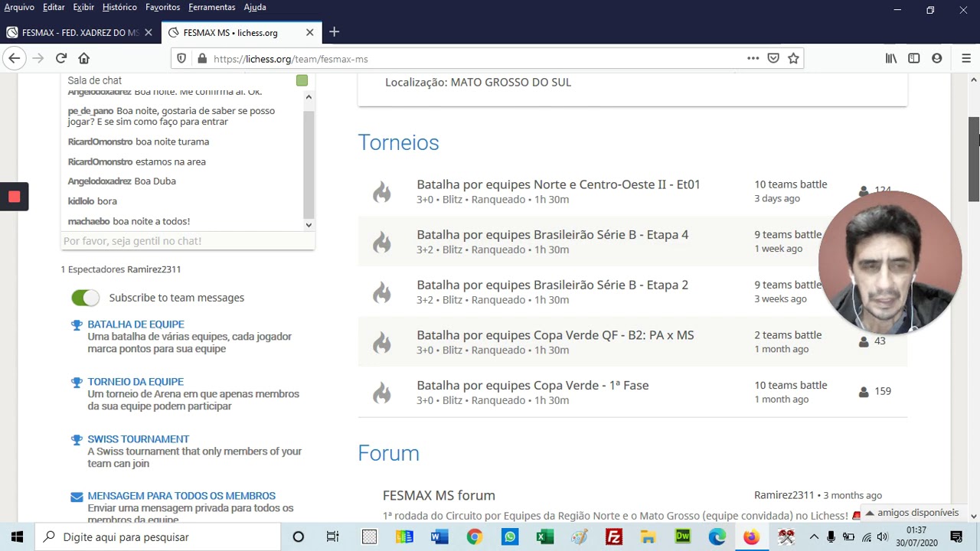Open Batalha Norte e Centro-Oeste II - Et01 tournament
The height and width of the screenshot is (551, 980).
point(558,184)
